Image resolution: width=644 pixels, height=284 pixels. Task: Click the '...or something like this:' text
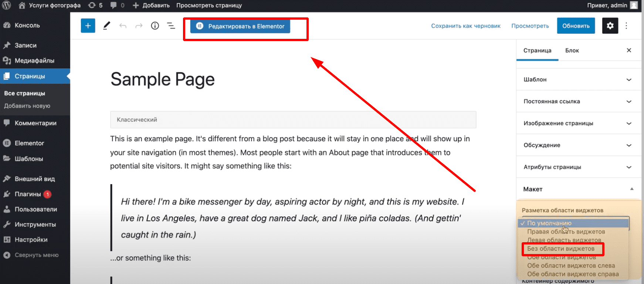pos(150,258)
